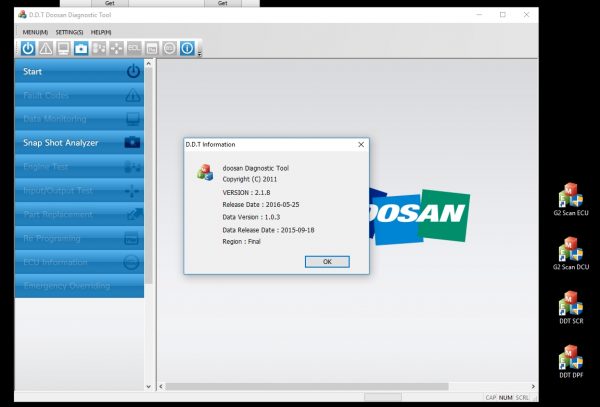
Task: Click the colored cubes icon in the information dialog
Action: (205, 173)
